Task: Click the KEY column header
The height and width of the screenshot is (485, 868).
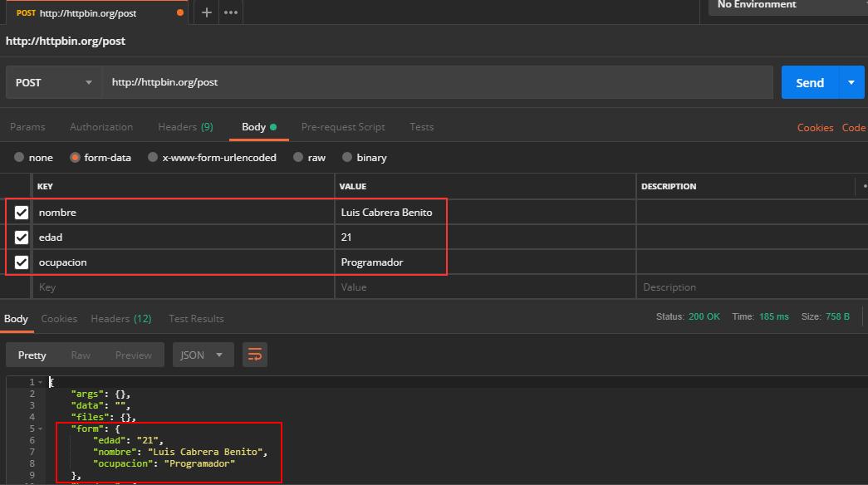Action: pos(45,187)
